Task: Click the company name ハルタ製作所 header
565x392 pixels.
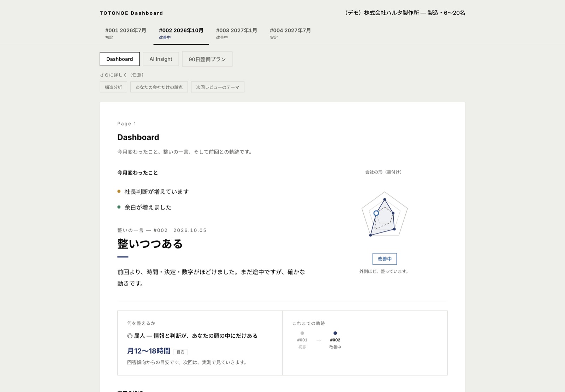Action: [x=405, y=13]
